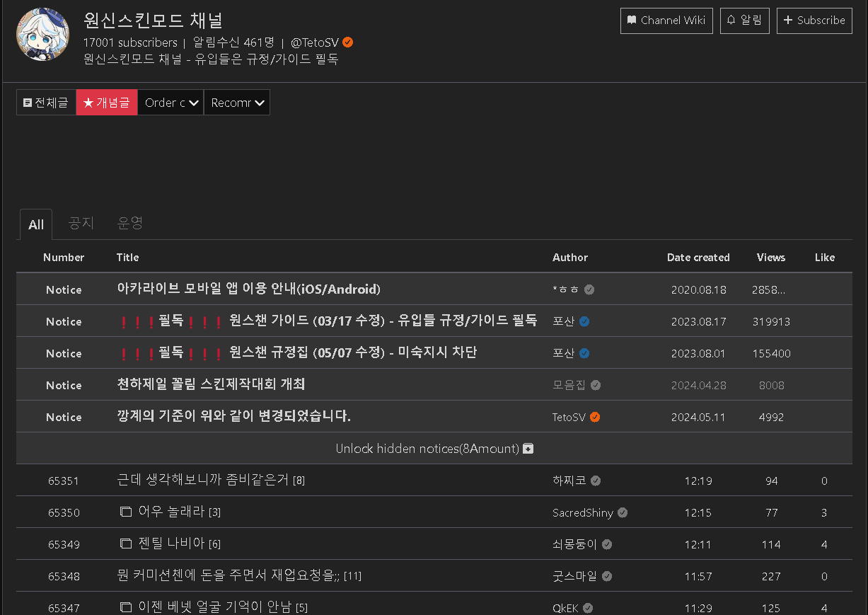Open post 뭔 커미션첸에 돈을 주면서 재업요청을
The image size is (868, 615).
tap(228, 575)
